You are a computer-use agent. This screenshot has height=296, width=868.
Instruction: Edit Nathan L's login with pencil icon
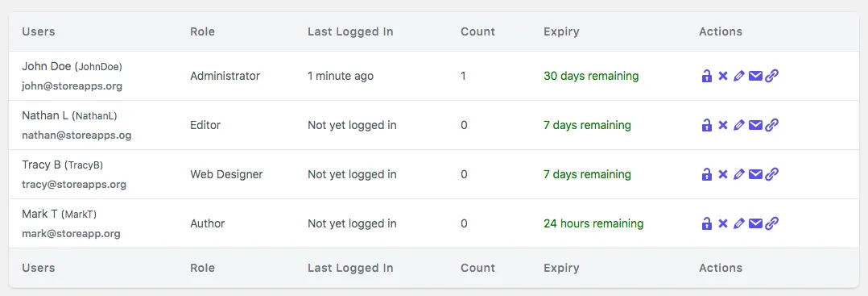738,125
